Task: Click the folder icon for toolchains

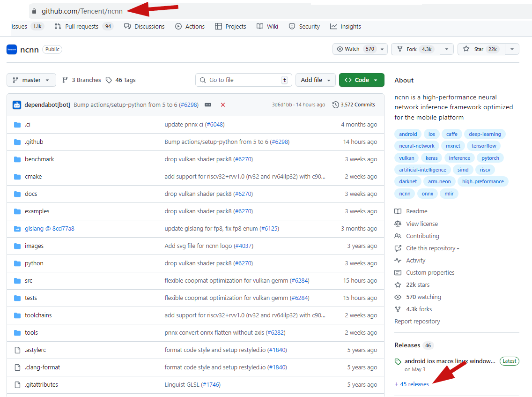Action: coord(17,315)
